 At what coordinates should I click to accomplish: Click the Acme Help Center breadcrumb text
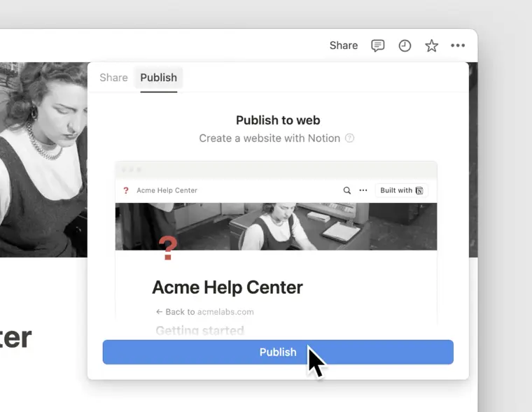(x=167, y=190)
